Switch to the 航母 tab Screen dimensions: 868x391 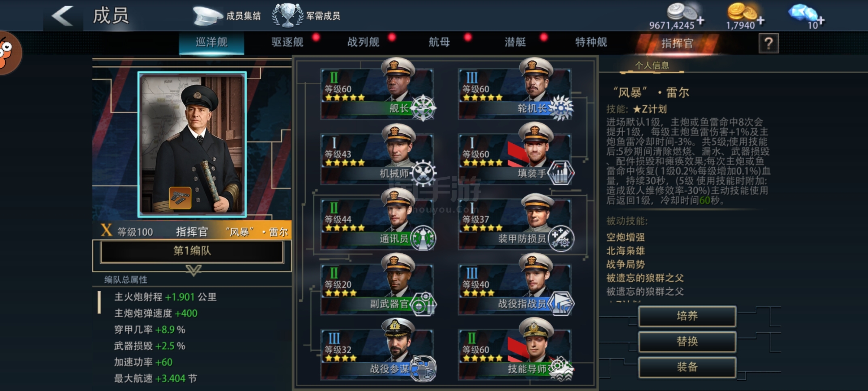439,42
